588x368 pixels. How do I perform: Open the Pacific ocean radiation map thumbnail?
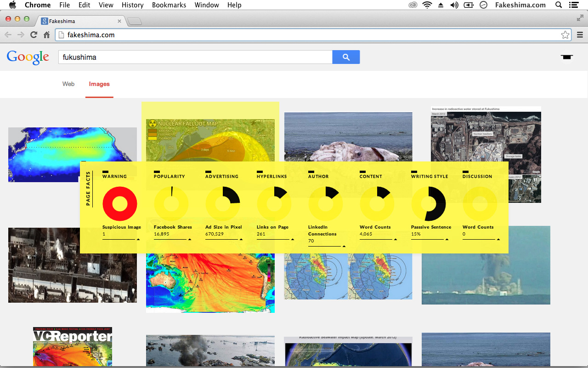73,155
